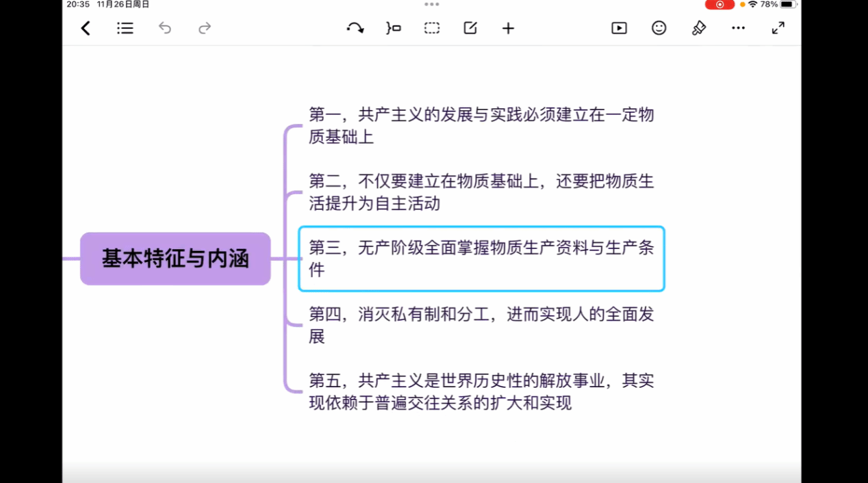Image resolution: width=868 pixels, height=483 pixels.
Task: Open the format brush style panel
Action: tap(698, 28)
